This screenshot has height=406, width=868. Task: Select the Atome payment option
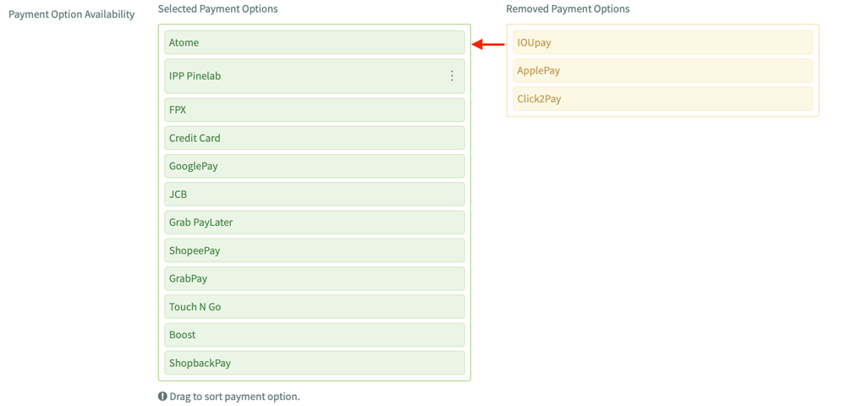(x=314, y=42)
